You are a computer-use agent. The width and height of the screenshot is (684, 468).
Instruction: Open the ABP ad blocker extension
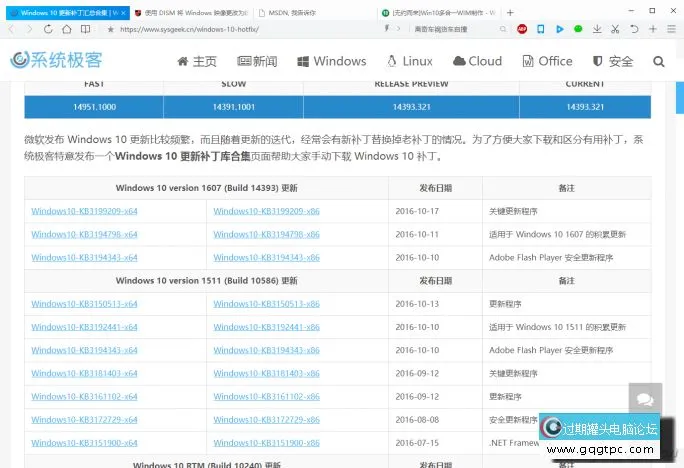pos(522,29)
